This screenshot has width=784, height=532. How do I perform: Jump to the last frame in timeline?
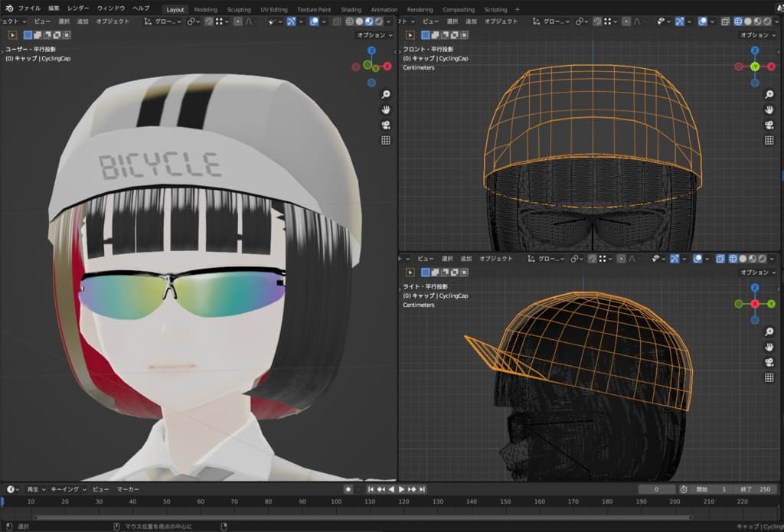point(422,489)
